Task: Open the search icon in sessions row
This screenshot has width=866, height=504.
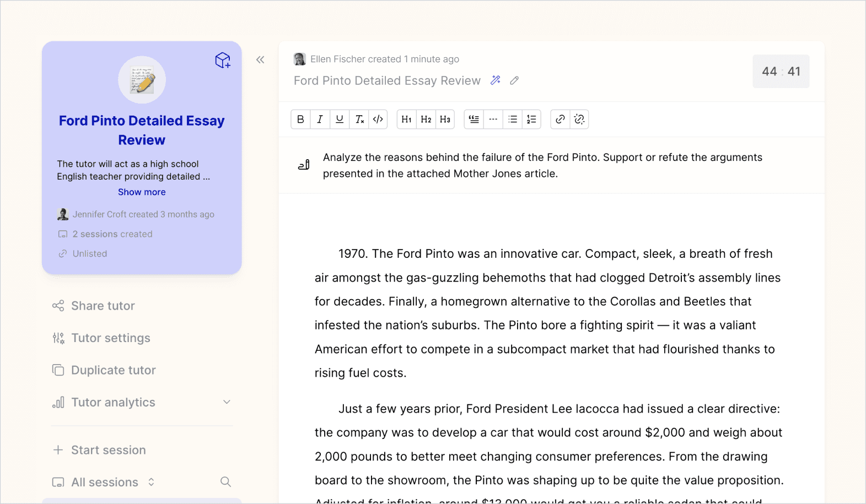Action: click(x=225, y=482)
